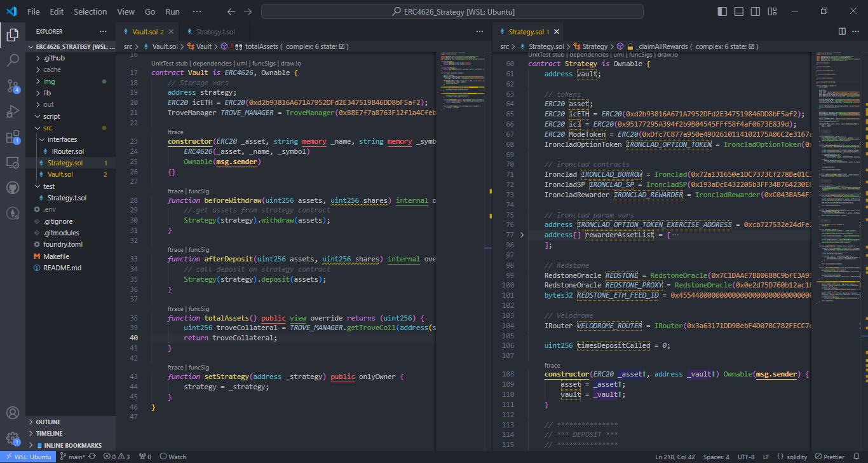Screen dimensions: 868x463
Task: Open Source Control view with 4 badge
Action: coord(13,86)
